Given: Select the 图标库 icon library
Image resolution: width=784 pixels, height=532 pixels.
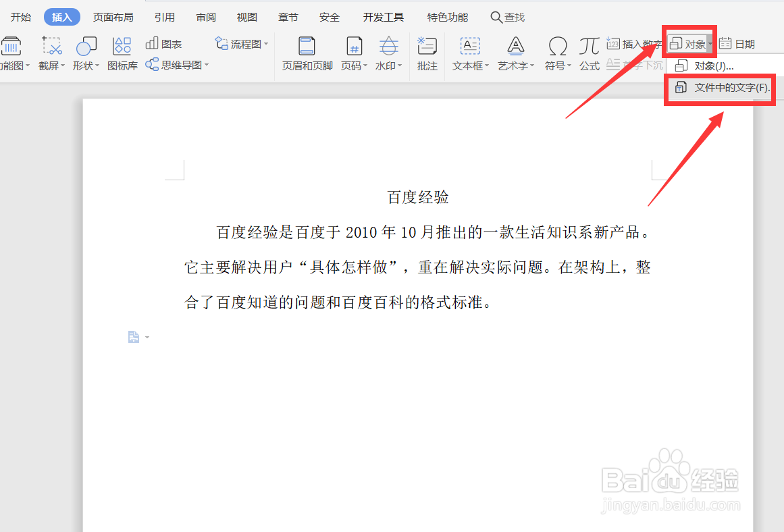Looking at the screenshot, I should pyautogui.click(x=122, y=53).
